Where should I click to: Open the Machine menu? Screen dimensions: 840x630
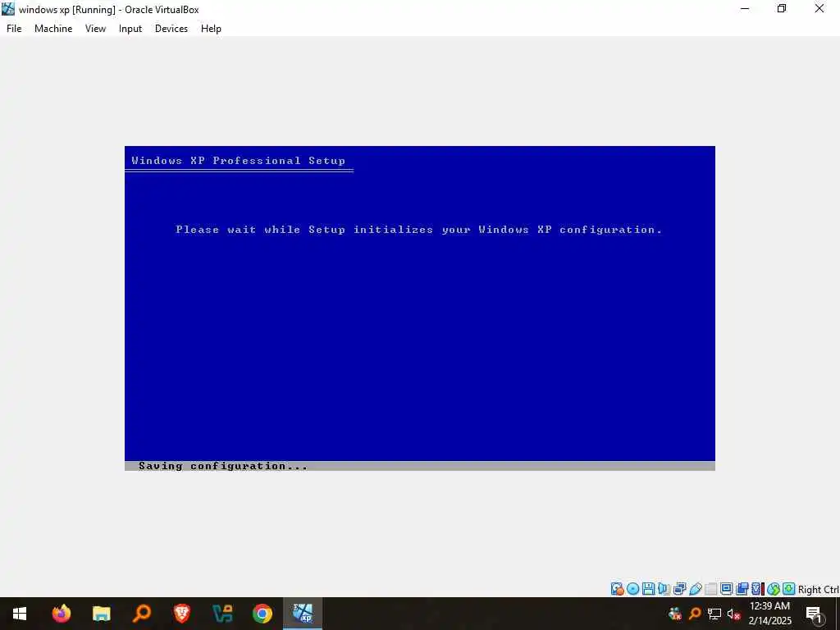click(x=53, y=29)
